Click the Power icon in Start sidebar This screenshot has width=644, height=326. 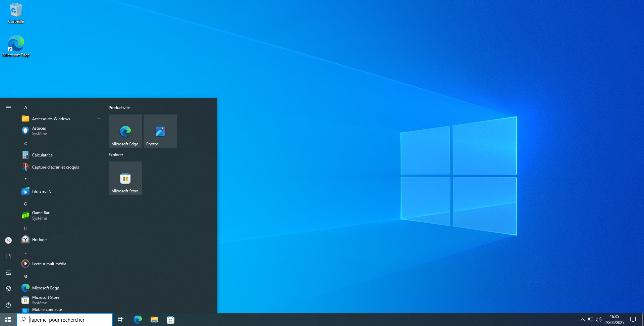pos(8,305)
